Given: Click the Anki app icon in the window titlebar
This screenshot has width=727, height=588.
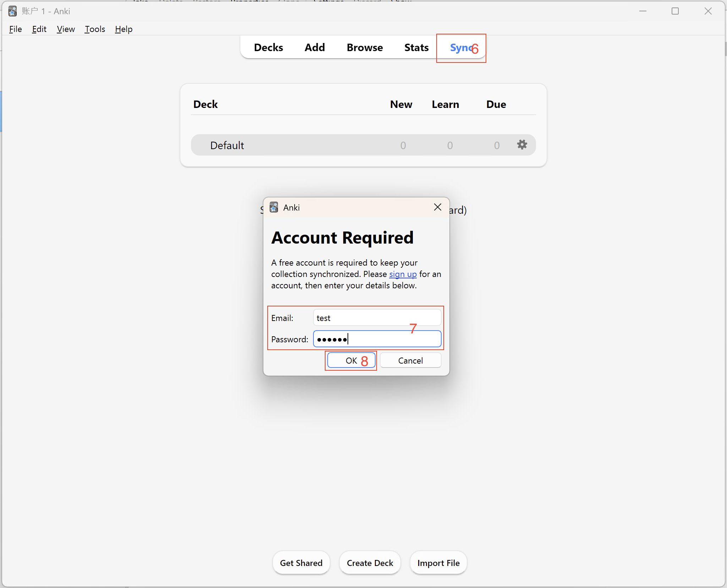Looking at the screenshot, I should (x=13, y=11).
